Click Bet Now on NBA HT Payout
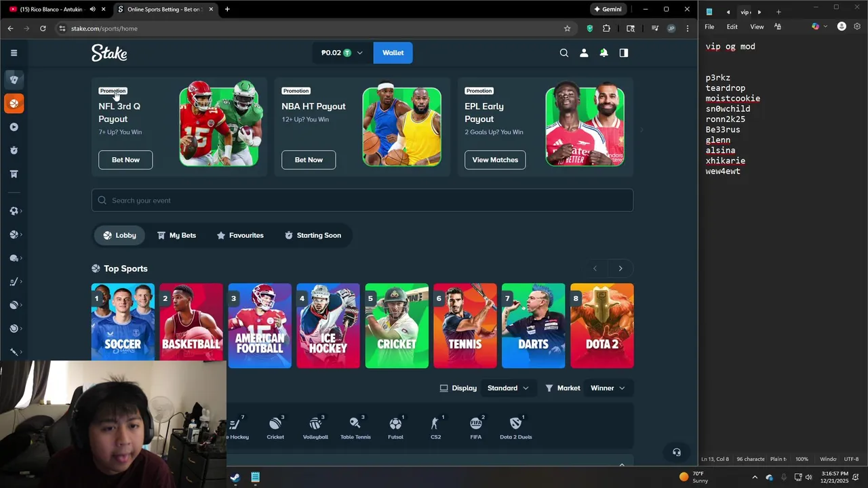868x488 pixels. (x=309, y=160)
